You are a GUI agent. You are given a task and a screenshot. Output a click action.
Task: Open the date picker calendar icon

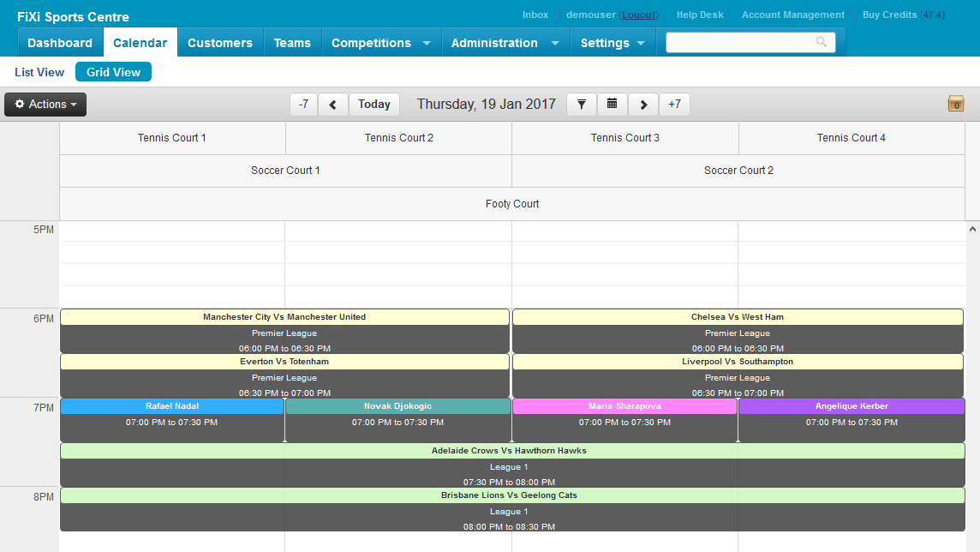pos(612,105)
